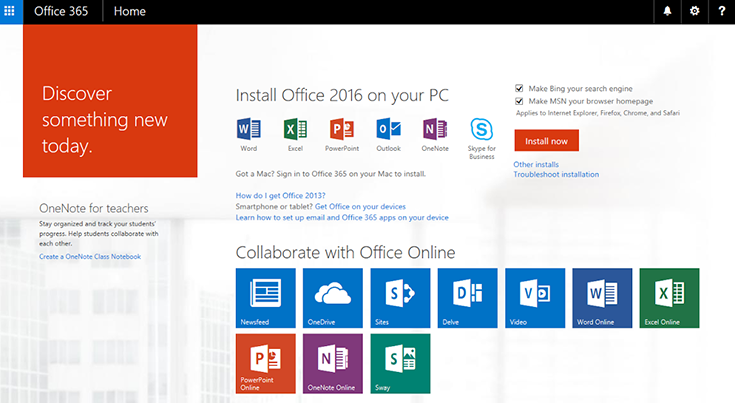Image resolution: width=735 pixels, height=403 pixels.
Task: Click the Word desktop app icon
Action: (x=248, y=129)
